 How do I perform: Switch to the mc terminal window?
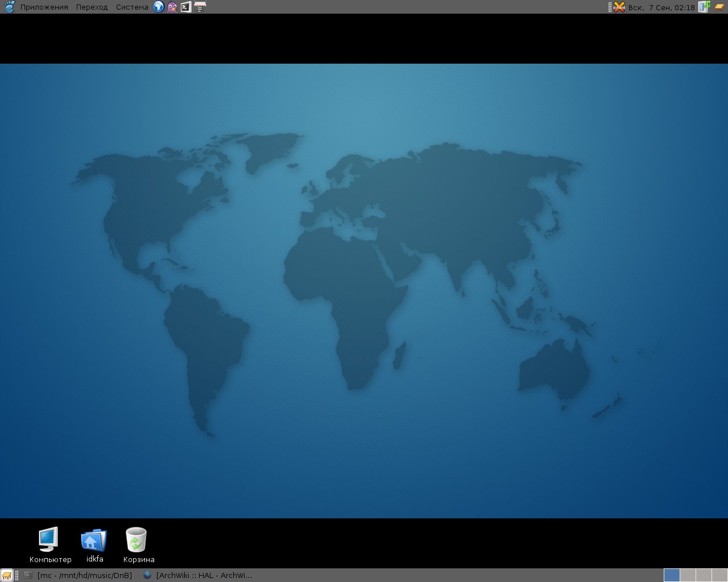tap(78, 575)
